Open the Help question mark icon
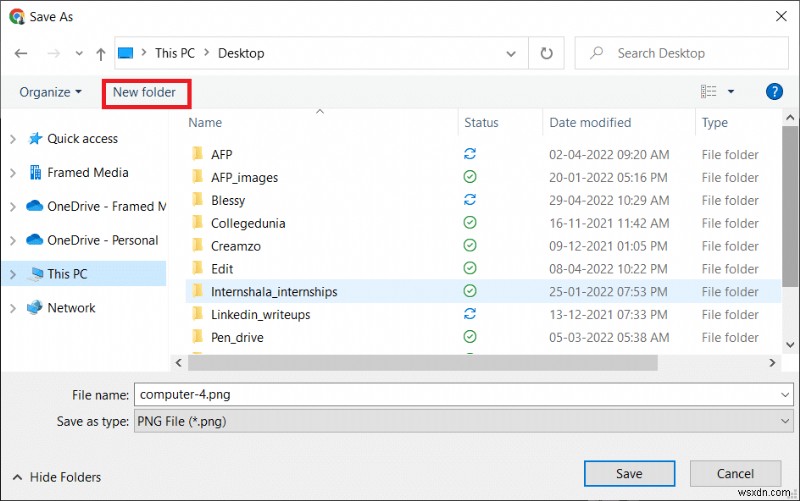The image size is (800, 501). click(774, 91)
